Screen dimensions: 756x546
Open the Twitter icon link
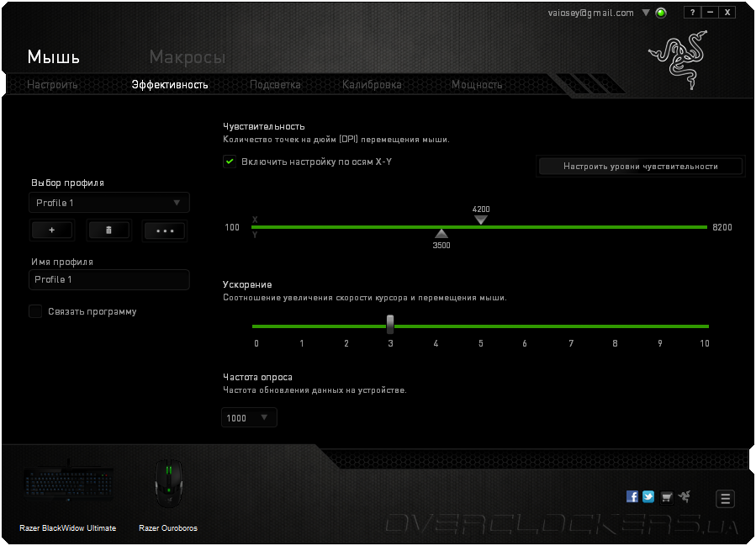click(x=648, y=496)
